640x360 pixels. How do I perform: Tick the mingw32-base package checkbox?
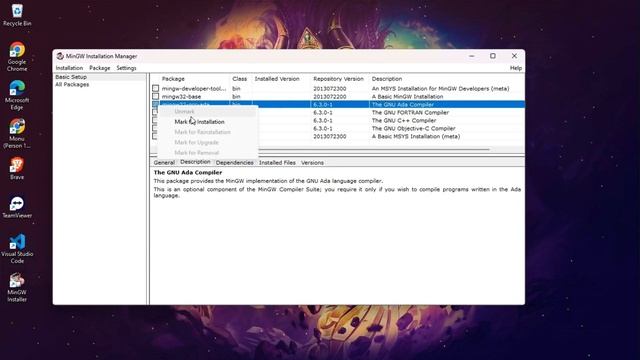click(156, 96)
